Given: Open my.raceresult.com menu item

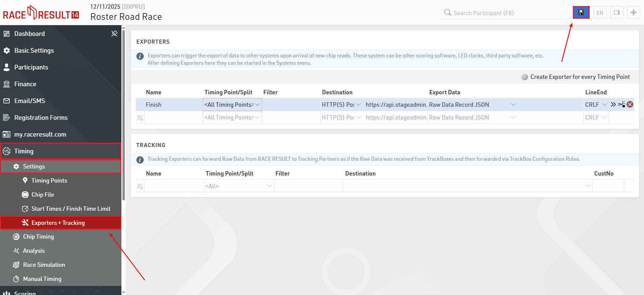Looking at the screenshot, I should pyautogui.click(x=60, y=134).
